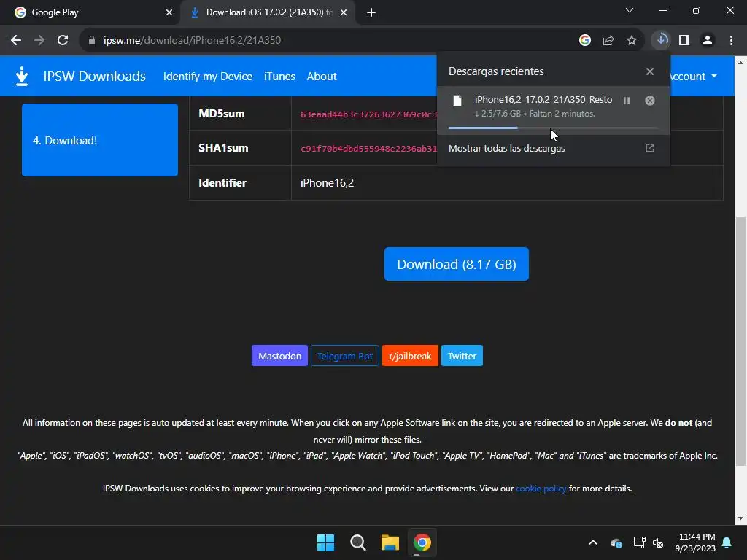Close the Download iOS 17.0.2 tab

coord(344,12)
